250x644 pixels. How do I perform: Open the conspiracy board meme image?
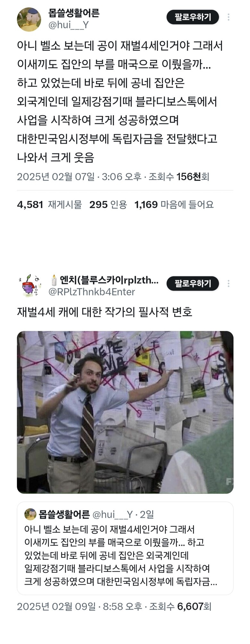pos(125,412)
